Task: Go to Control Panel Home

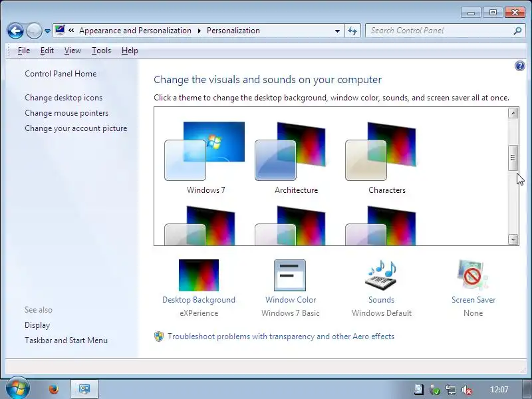Action: tap(61, 74)
